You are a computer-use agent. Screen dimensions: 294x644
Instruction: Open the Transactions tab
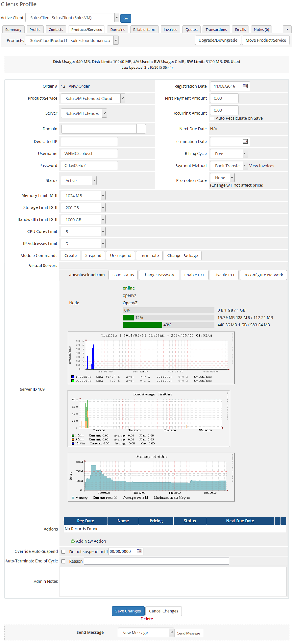[216, 30]
